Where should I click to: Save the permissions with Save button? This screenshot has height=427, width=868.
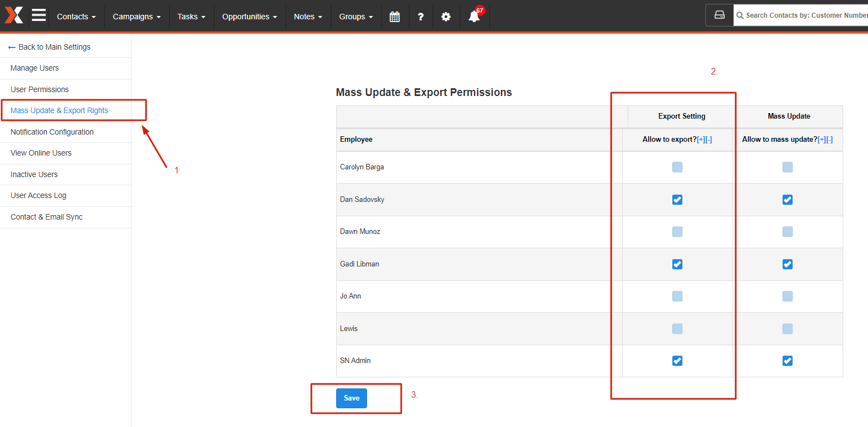pyautogui.click(x=352, y=398)
